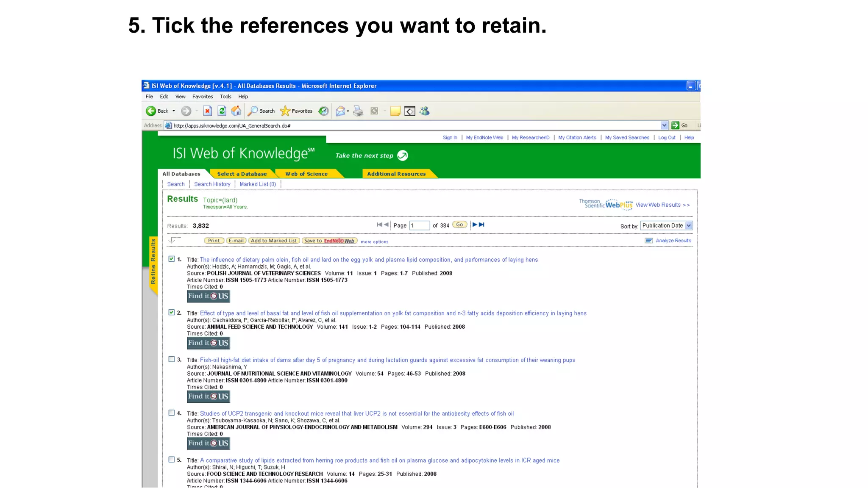Go to next results page arrow
The width and height of the screenshot is (868, 488).
click(x=475, y=225)
